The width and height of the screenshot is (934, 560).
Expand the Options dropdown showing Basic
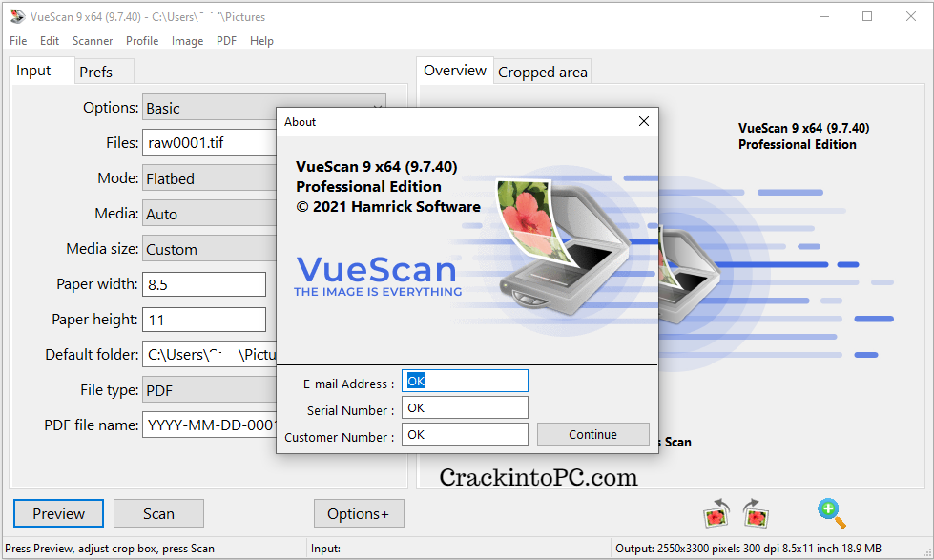point(264,108)
